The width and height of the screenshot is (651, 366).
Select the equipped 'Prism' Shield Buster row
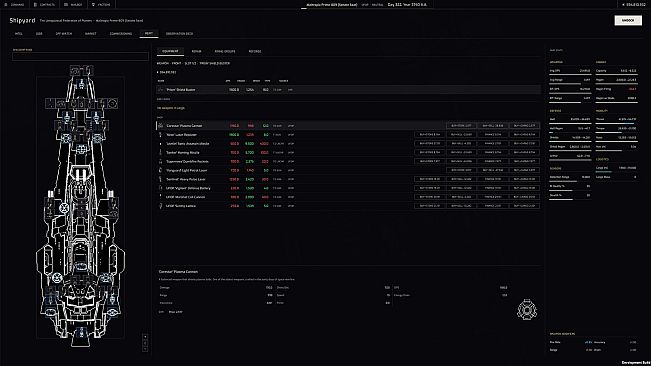point(349,90)
